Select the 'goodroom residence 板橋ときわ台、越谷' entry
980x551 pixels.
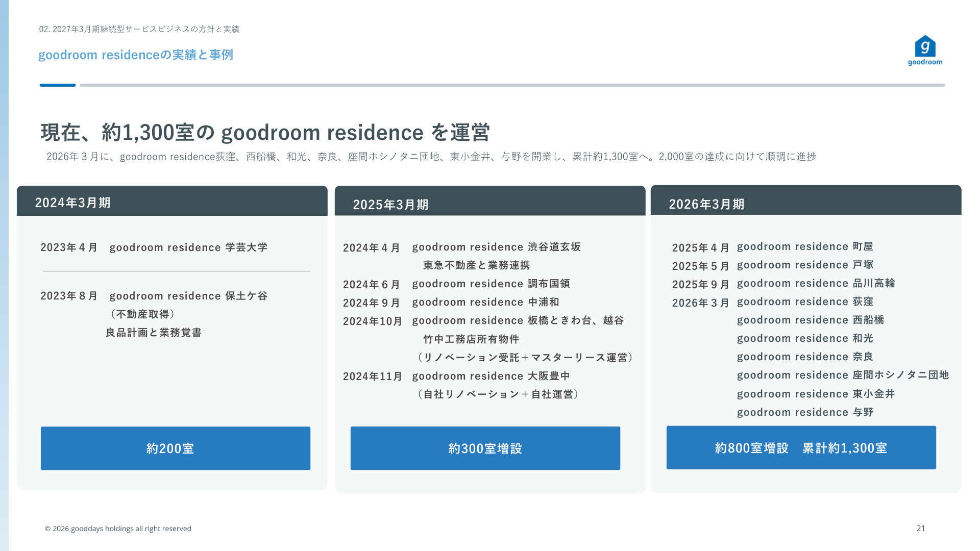(518, 320)
